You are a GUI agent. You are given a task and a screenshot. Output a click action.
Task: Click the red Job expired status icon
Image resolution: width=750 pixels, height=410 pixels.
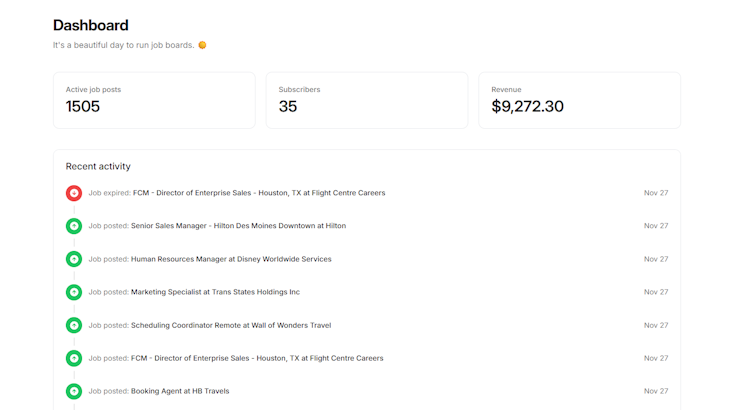(74, 193)
